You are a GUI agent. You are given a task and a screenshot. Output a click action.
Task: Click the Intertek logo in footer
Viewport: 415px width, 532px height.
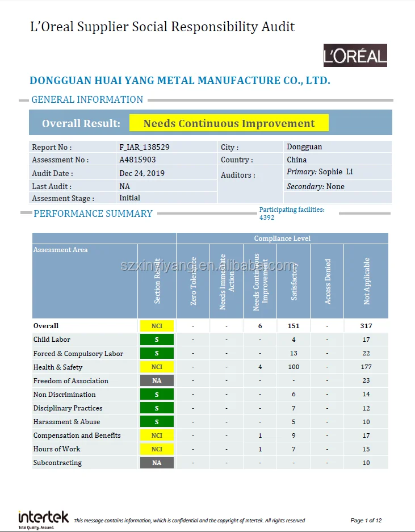click(44, 520)
